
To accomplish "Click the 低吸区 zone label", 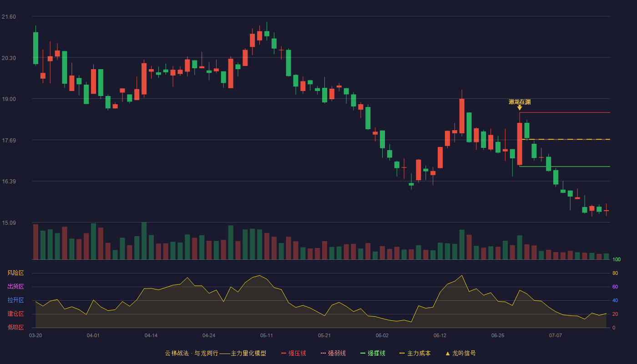I will 15,327.
